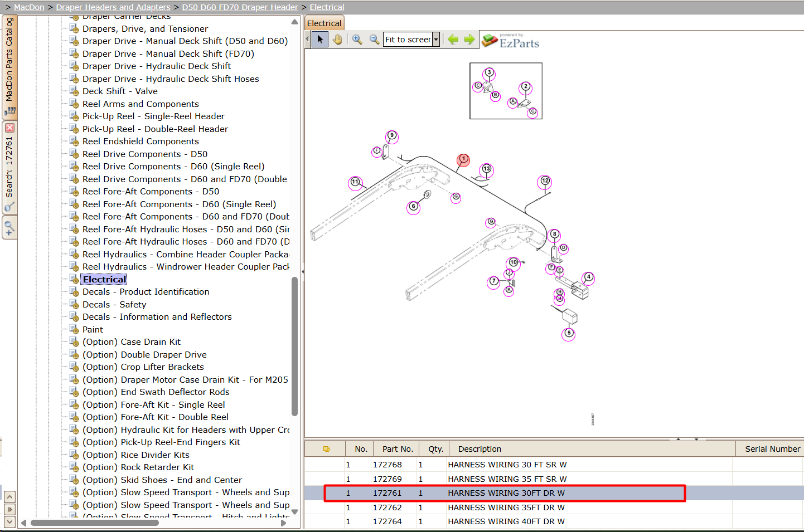Zoom out of the diagram
The image size is (804, 532).
[374, 40]
